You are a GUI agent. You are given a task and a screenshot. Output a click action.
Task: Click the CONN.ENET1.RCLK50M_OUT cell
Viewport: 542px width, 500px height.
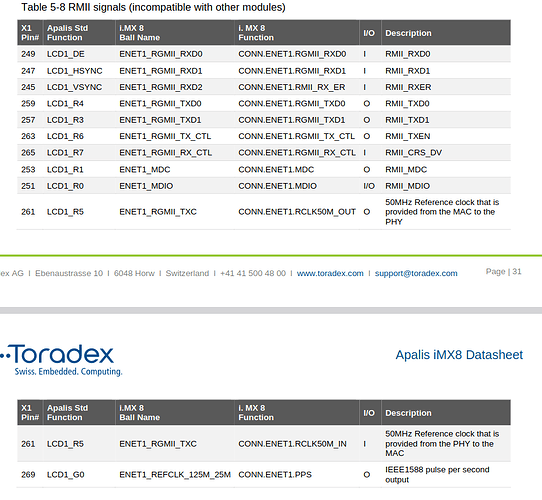pos(297,212)
